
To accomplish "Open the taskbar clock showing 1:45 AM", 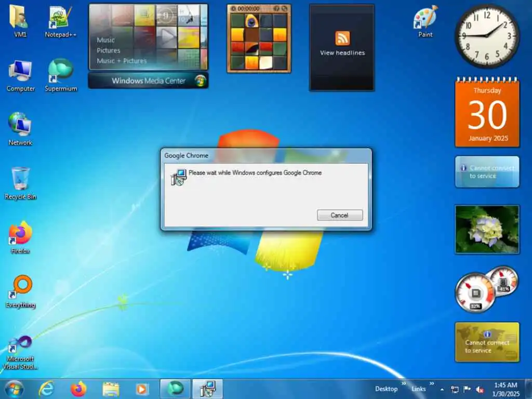I will click(506, 389).
